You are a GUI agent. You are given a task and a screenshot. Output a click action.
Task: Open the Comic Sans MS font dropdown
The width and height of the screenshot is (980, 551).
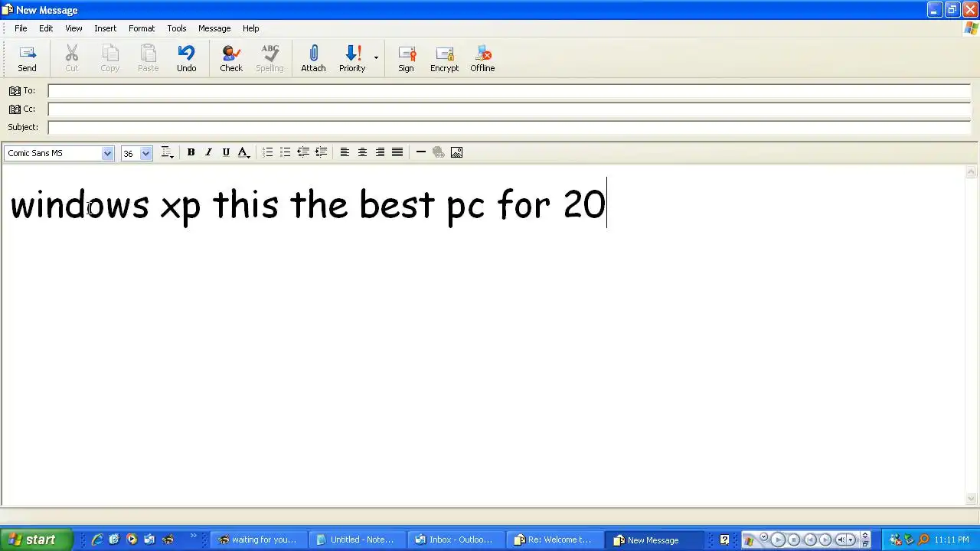[107, 153]
